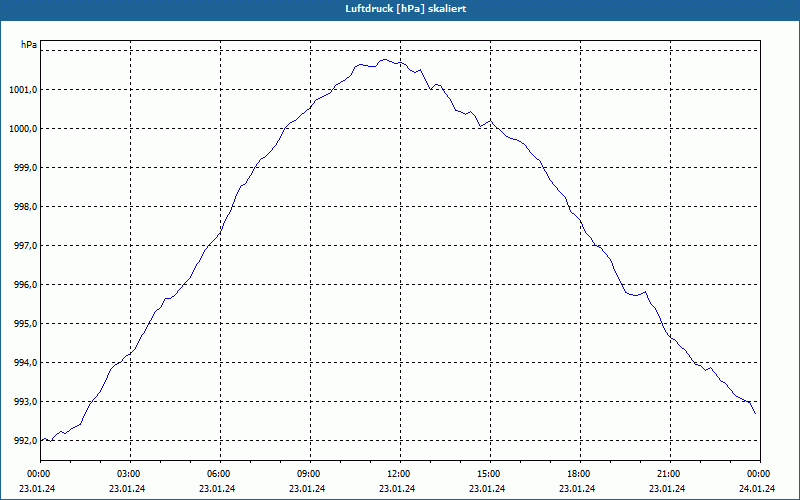
Task: Click the '999,0' axis value
Action: [x=26, y=168]
